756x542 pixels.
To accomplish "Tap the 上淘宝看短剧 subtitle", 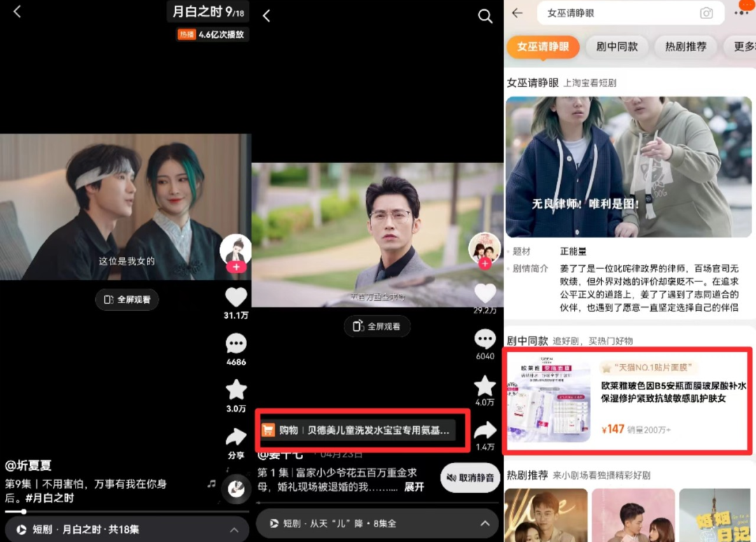I will pyautogui.click(x=589, y=83).
